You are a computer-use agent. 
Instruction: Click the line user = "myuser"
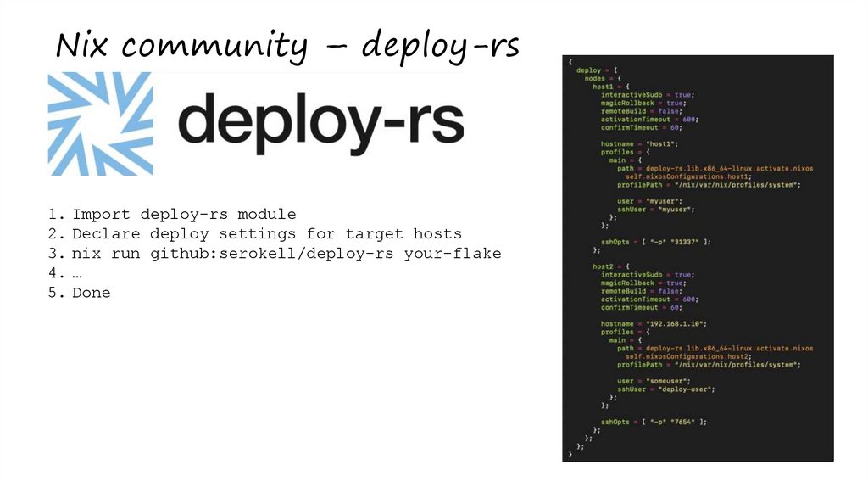pos(650,201)
